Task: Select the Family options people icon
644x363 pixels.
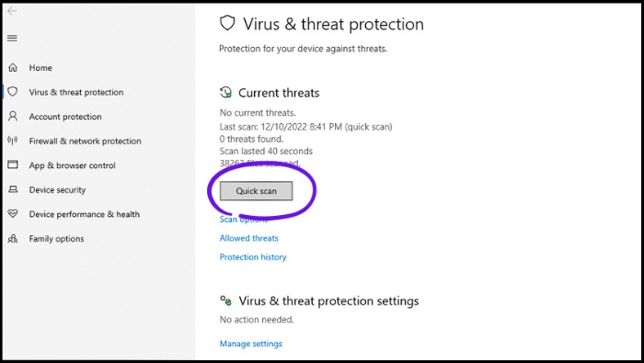Action: point(13,238)
